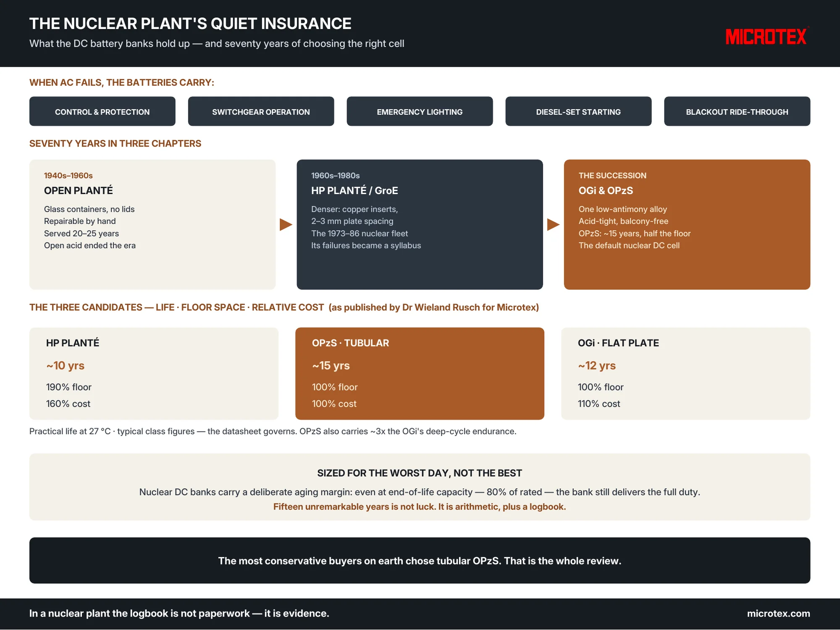Viewport: 840px width, 630px height.
Task: Click the OGi Flat Plate ~12 yrs card
Action: 686,373
